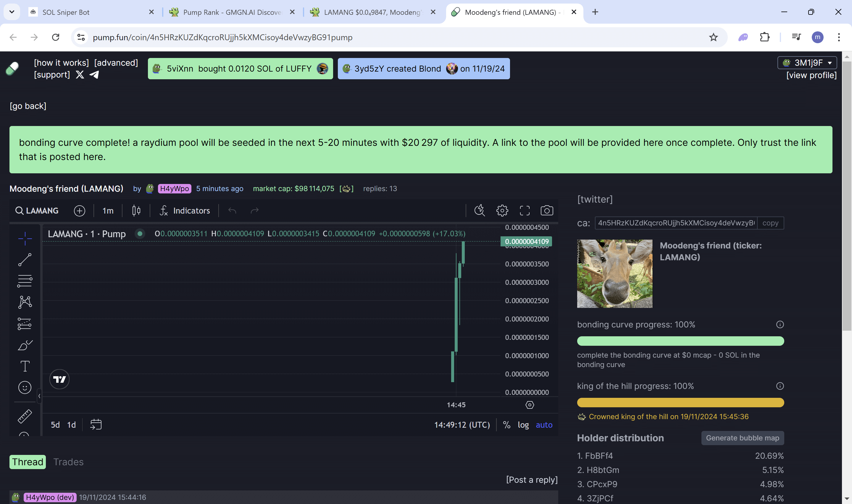Switch to Pump Rank GMGN.AI tab
Image resolution: width=852 pixels, height=504 pixels.
232,12
